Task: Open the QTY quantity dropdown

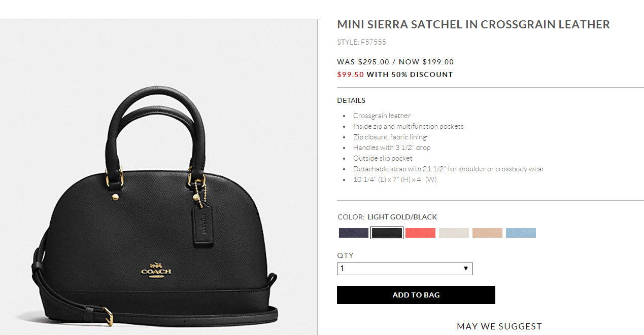Action: click(404, 269)
